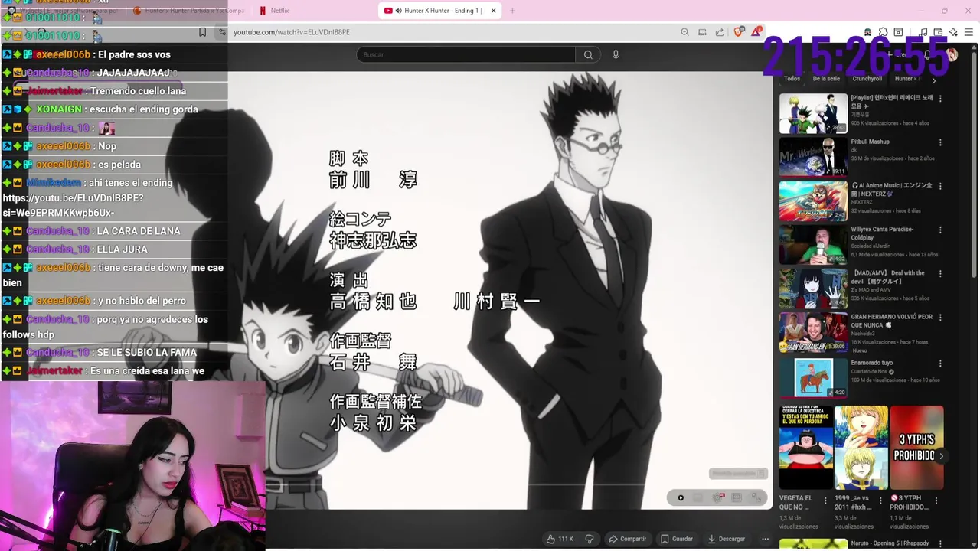Click the play button in video controls
980x551 pixels.
pyautogui.click(x=681, y=497)
